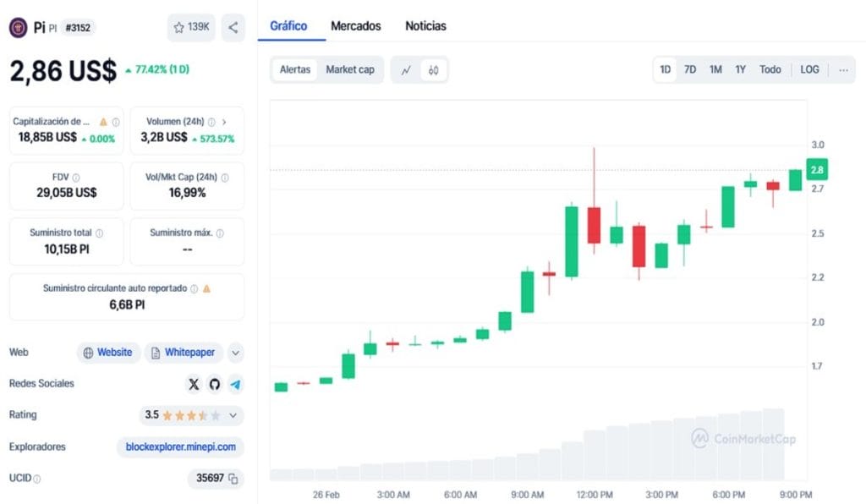The height and width of the screenshot is (504, 866).
Task: Select the Alertas price view
Action: coord(295,69)
